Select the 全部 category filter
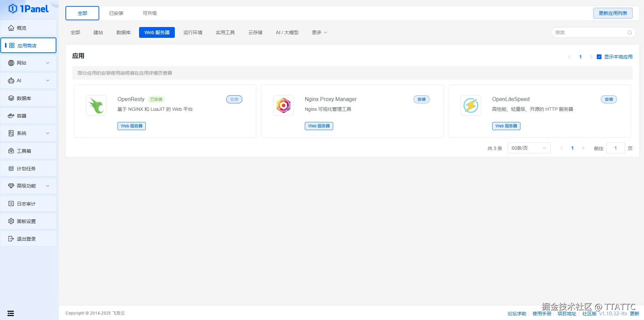This screenshot has height=320, width=644. coord(75,32)
